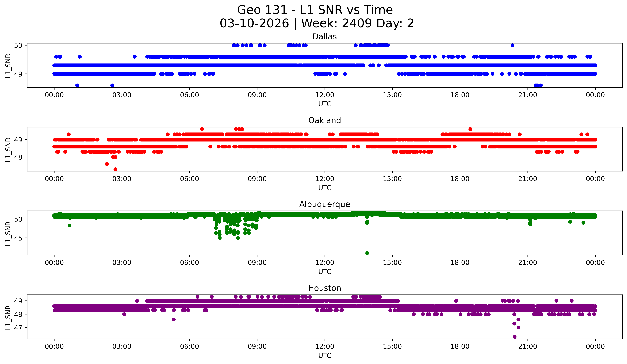
Task: Click the lowest red point in Oakland plot
Action: point(115,169)
